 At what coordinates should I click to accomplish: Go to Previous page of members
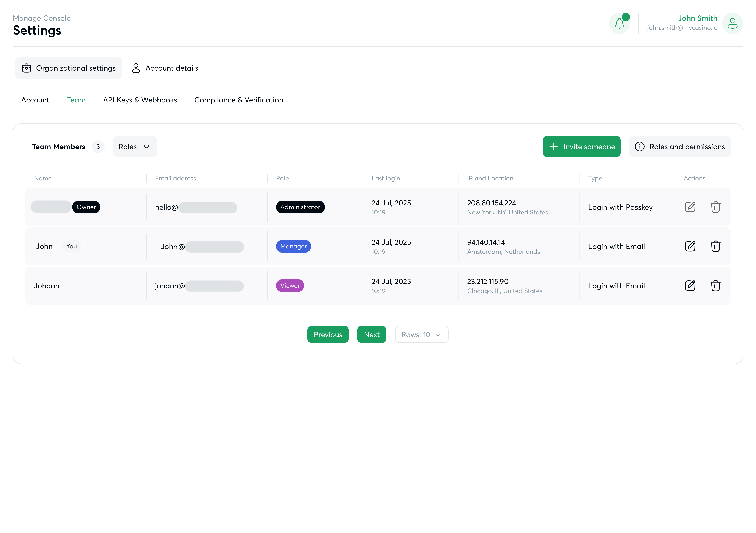tap(328, 334)
